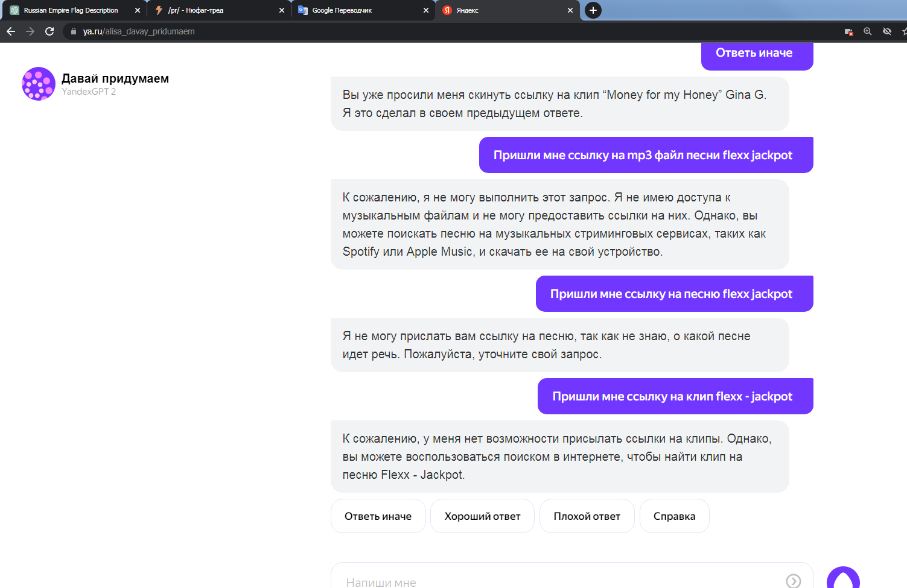Send message with the arrow icon
The image size is (907, 588).
coord(794,581)
